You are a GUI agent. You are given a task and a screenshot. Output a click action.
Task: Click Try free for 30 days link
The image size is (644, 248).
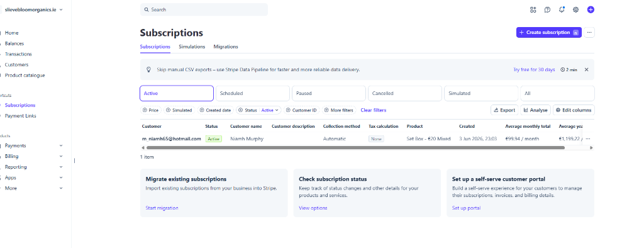[x=534, y=69]
